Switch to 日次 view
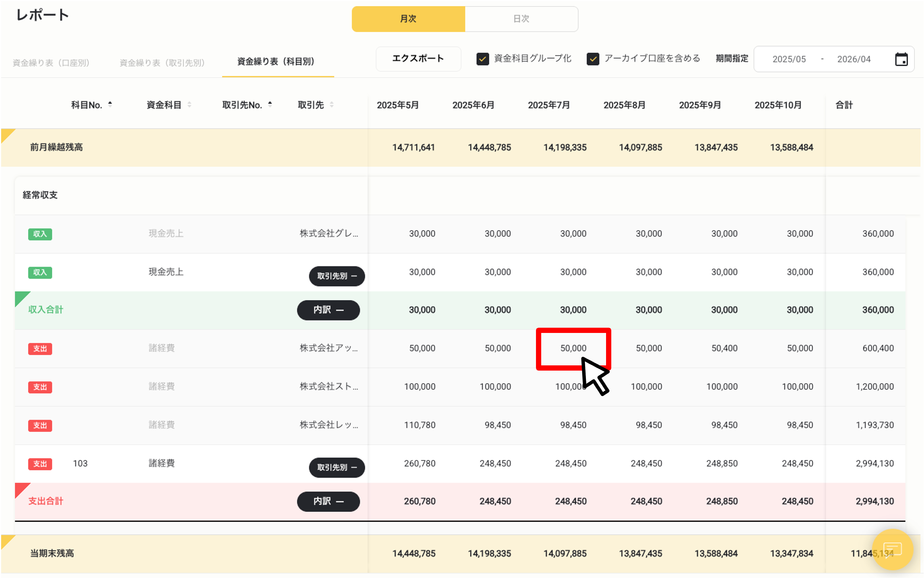The image size is (924, 579). click(521, 18)
